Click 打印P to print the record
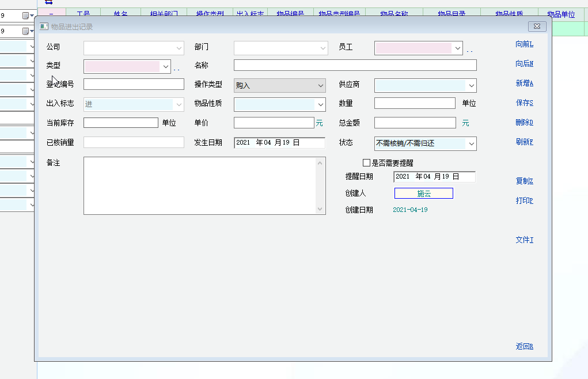This screenshot has width=588, height=379. click(524, 201)
